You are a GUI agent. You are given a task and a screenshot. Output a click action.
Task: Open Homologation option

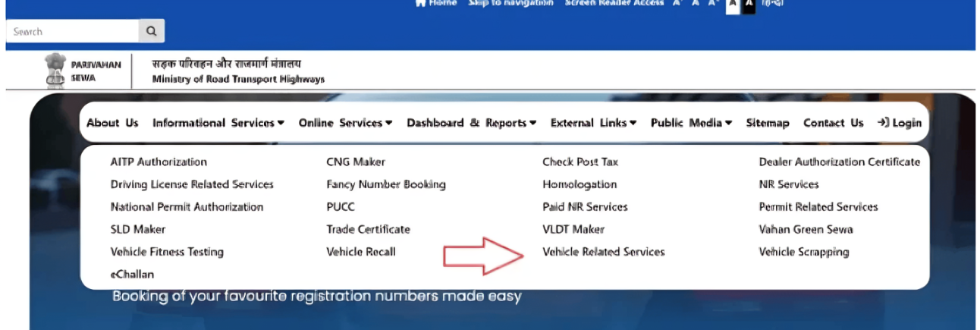point(580,184)
